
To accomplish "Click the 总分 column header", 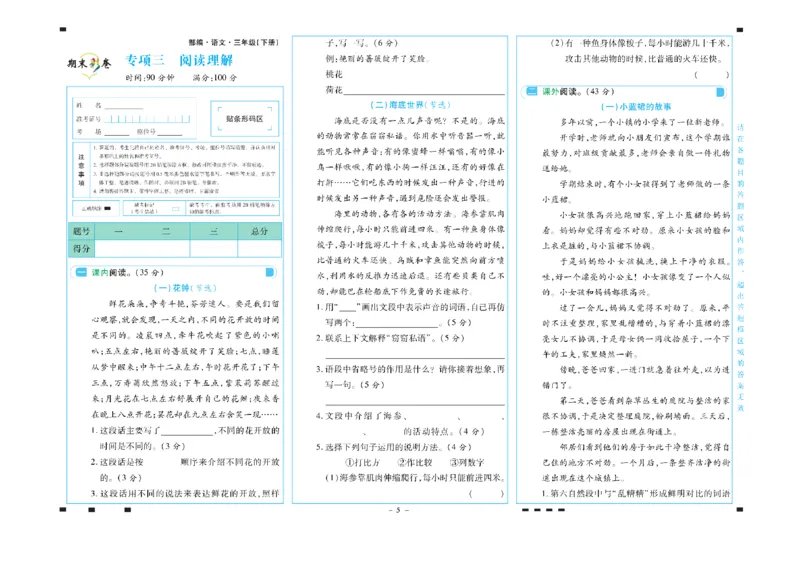I will [259, 231].
